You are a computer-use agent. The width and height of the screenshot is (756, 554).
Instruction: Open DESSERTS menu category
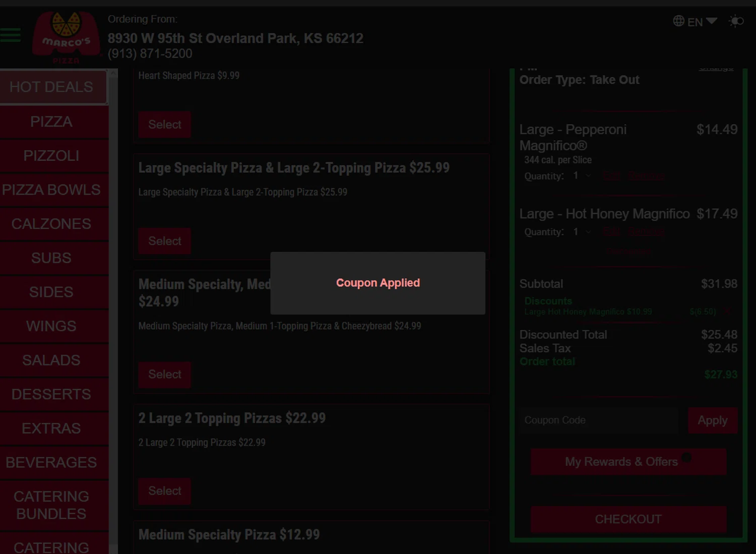click(x=54, y=394)
